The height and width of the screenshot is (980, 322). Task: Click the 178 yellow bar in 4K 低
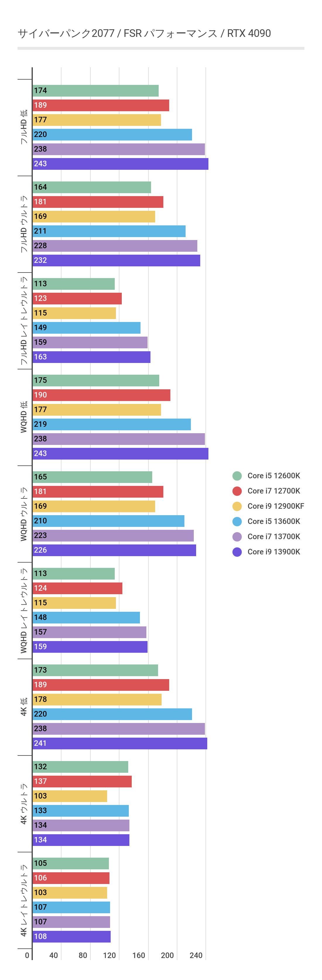pos(97,699)
